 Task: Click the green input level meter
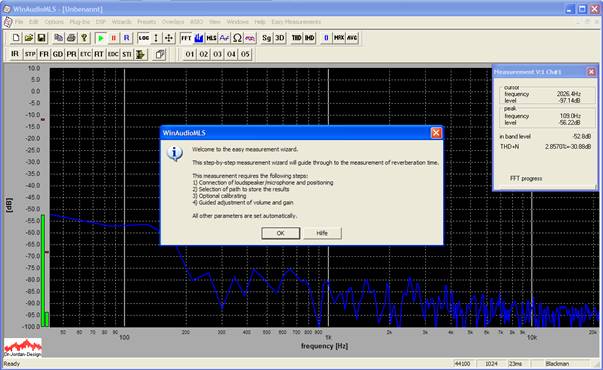(x=43, y=270)
